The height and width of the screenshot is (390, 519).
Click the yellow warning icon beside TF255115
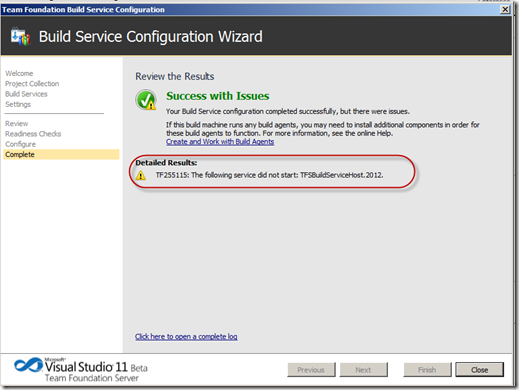pos(141,175)
